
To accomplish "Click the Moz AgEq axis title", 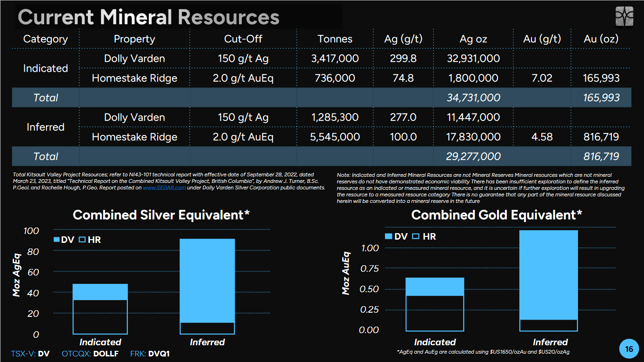I will point(17,275).
